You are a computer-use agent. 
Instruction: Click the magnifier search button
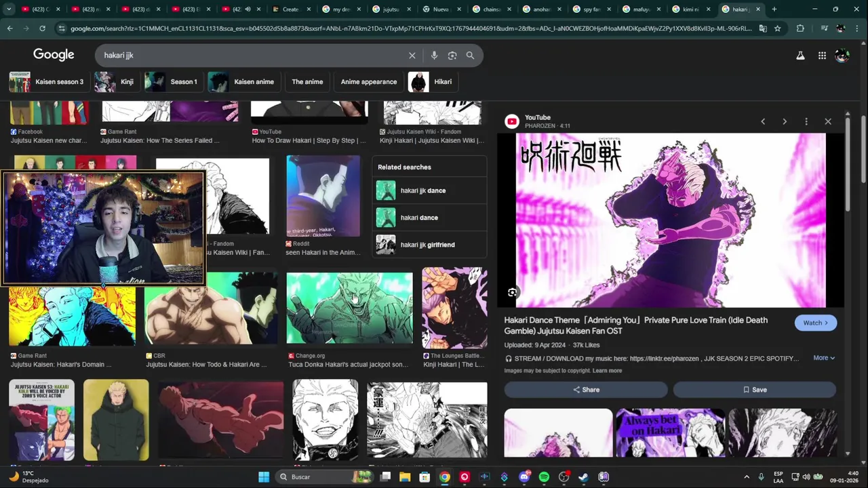(470, 56)
